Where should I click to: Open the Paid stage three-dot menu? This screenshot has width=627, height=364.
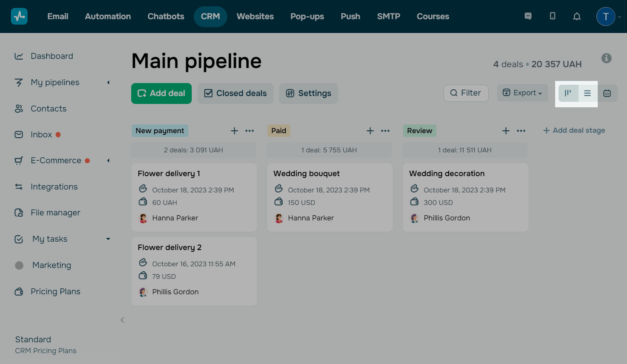(385, 131)
